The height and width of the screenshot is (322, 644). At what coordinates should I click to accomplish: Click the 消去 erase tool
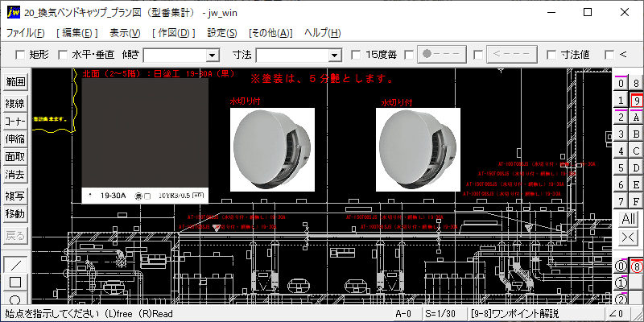(15, 175)
